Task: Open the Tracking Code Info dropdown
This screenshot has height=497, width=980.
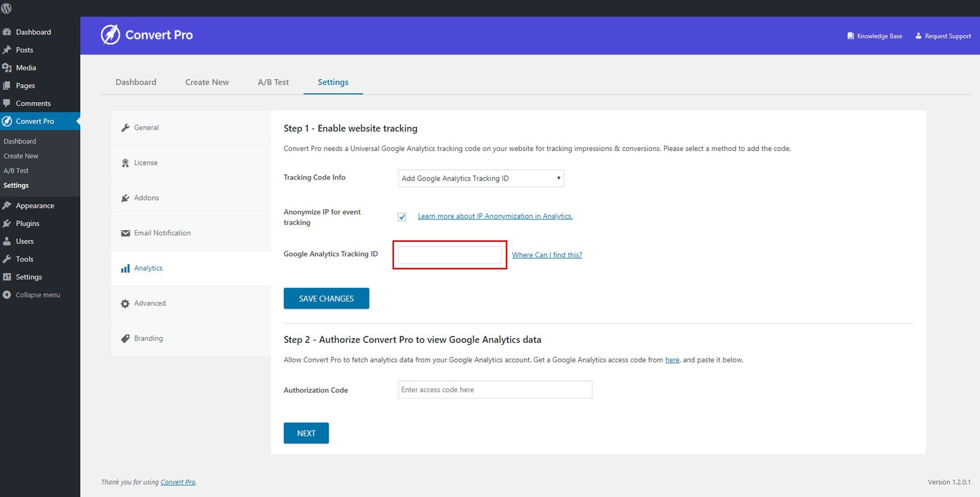Action: click(481, 178)
